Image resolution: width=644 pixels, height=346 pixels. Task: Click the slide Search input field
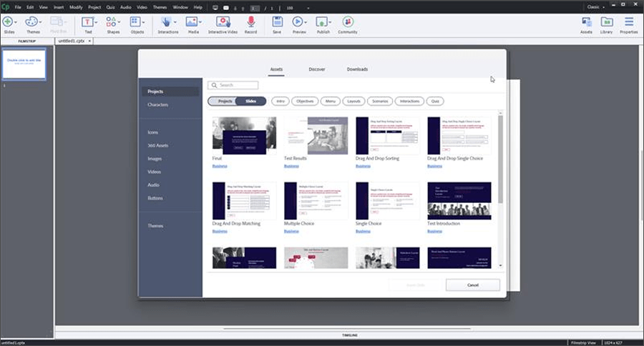click(x=233, y=85)
